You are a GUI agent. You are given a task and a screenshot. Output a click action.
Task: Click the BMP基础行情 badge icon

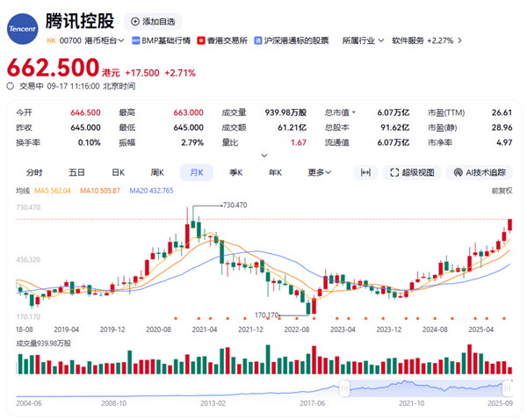pos(136,40)
